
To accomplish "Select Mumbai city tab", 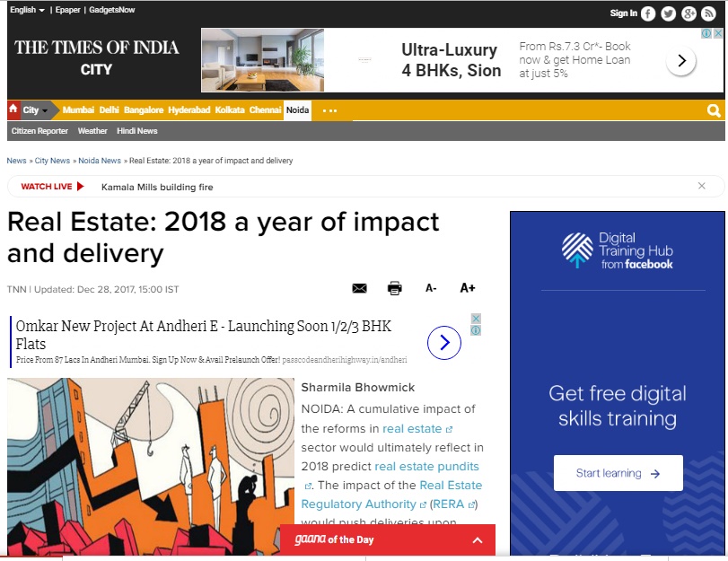I will tap(78, 110).
